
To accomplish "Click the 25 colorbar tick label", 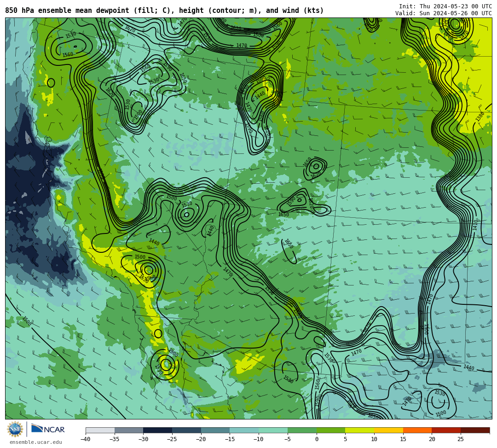I will click(x=461, y=439).
